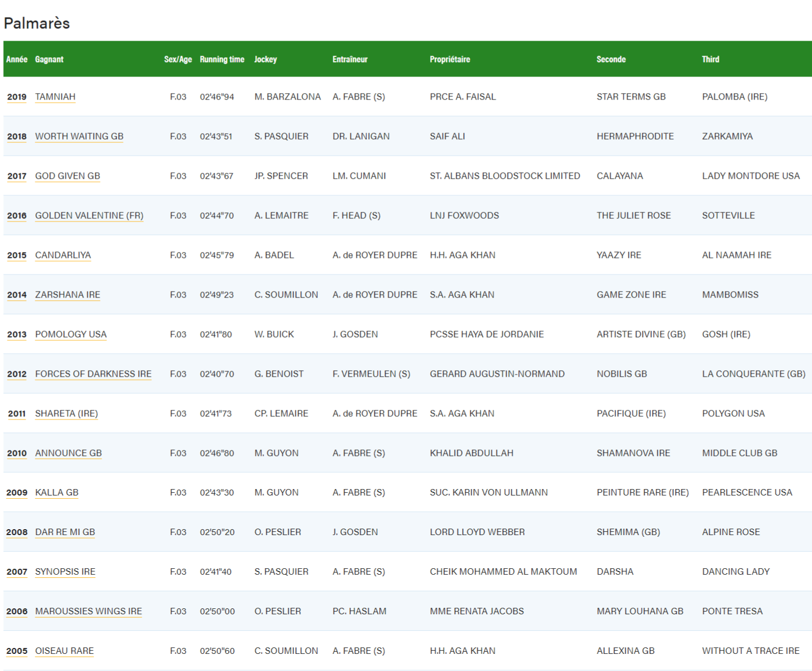Image resolution: width=812 pixels, height=671 pixels.
Task: Open MAROUSSIES WINGS IRE link
Action: tap(88, 612)
